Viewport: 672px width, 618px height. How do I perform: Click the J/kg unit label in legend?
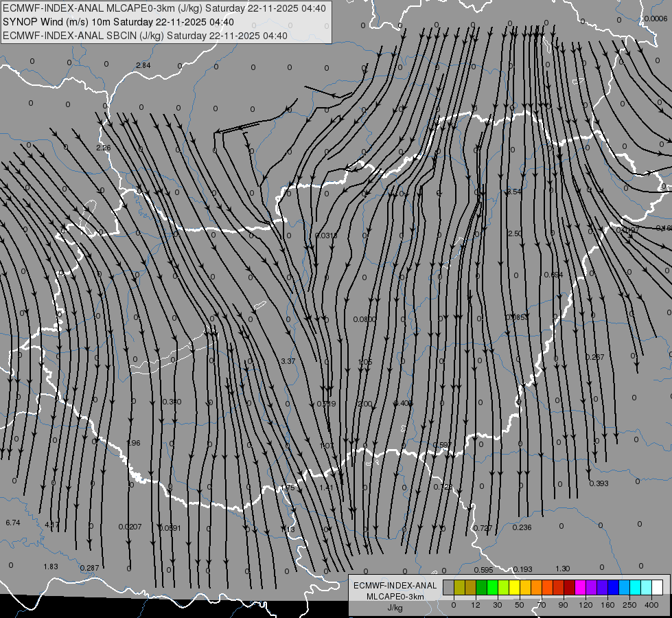395,608
